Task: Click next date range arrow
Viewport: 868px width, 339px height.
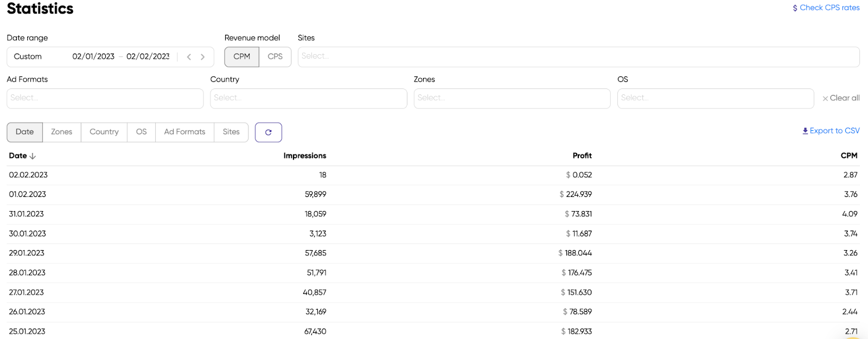Action: (203, 57)
